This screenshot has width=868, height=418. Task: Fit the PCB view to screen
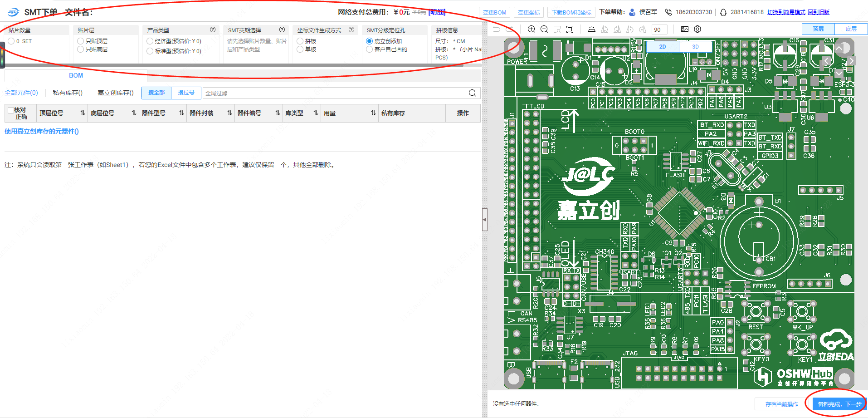[570, 30]
